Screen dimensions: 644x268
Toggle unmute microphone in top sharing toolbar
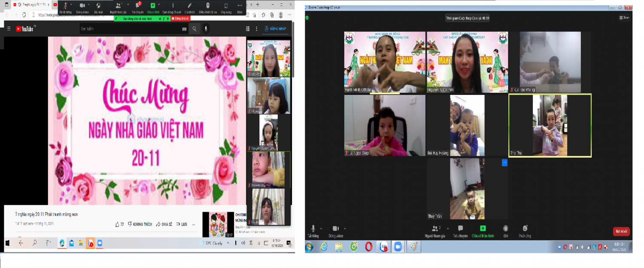[x=65, y=6]
